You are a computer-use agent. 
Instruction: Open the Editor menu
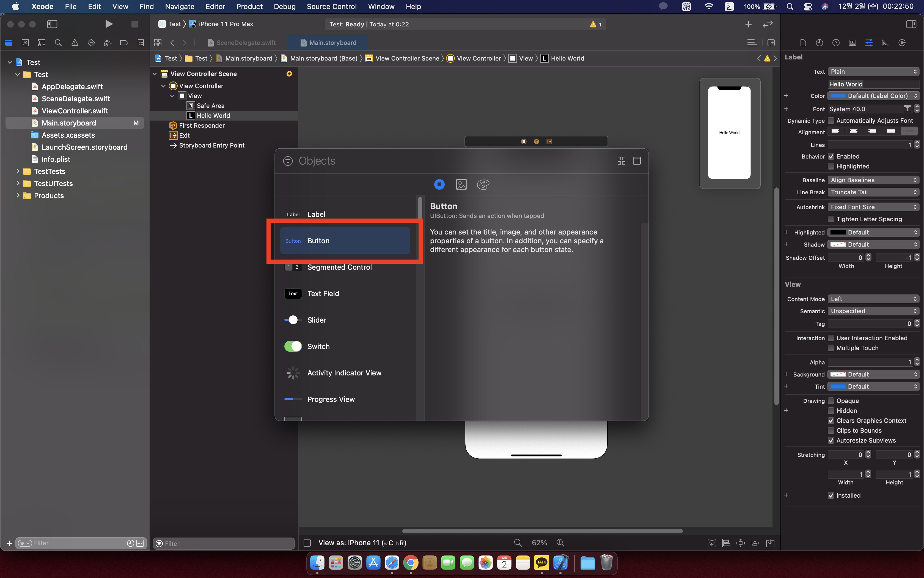[215, 7]
